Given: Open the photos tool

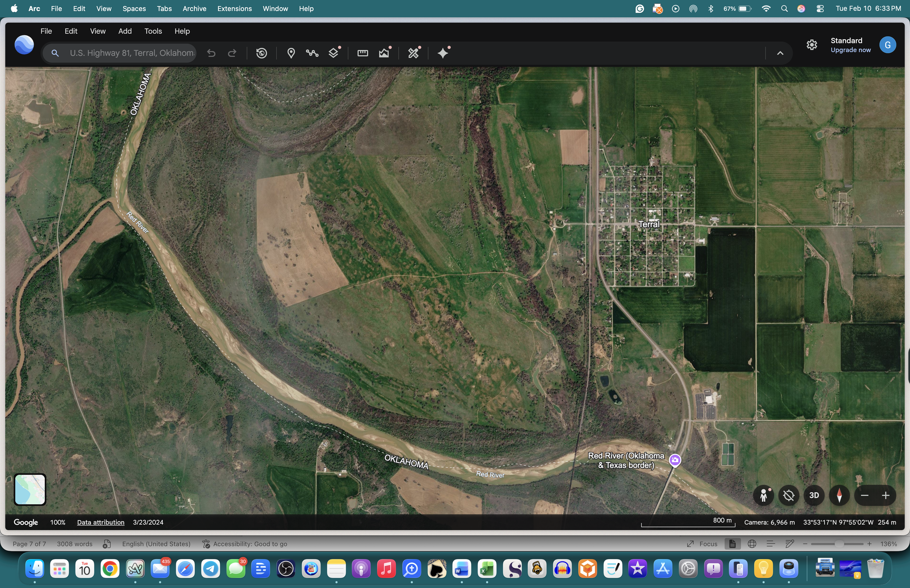Looking at the screenshot, I should [384, 53].
